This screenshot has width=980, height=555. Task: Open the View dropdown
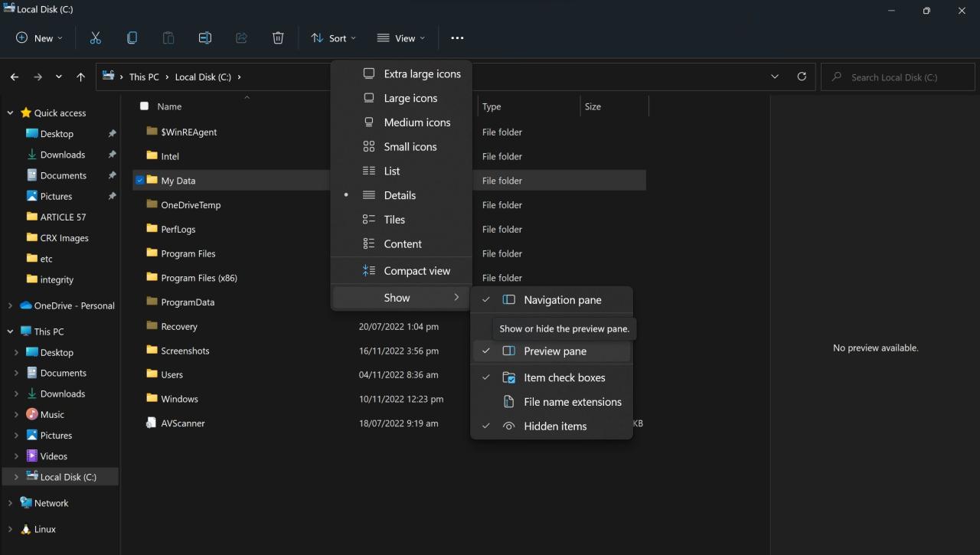pyautogui.click(x=400, y=38)
